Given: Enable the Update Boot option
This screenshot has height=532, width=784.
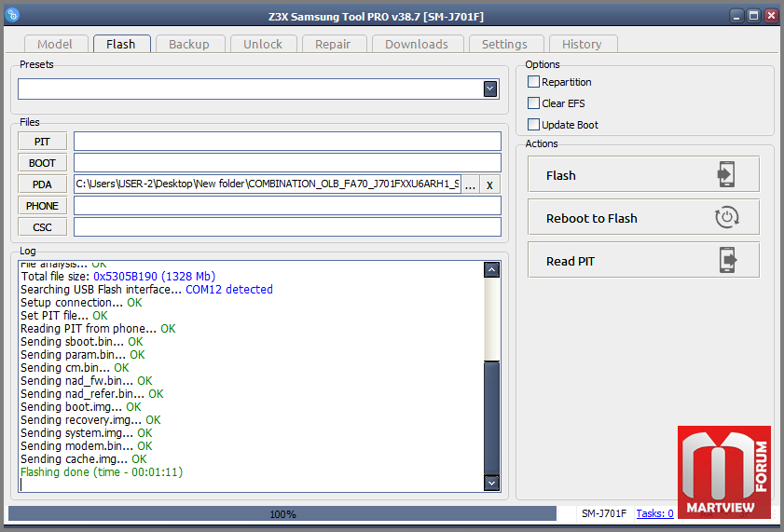Looking at the screenshot, I should tap(533, 125).
